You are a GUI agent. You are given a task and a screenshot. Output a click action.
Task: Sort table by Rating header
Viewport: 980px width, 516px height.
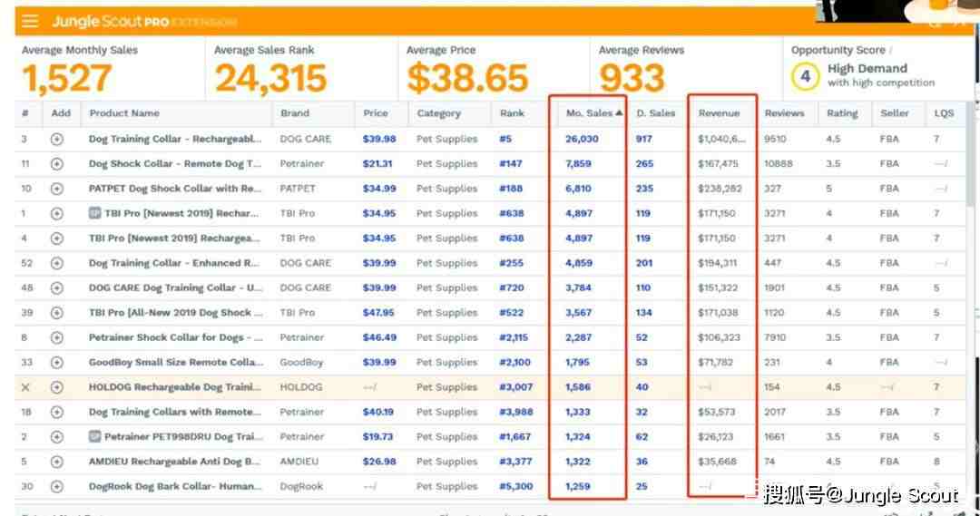click(x=842, y=113)
